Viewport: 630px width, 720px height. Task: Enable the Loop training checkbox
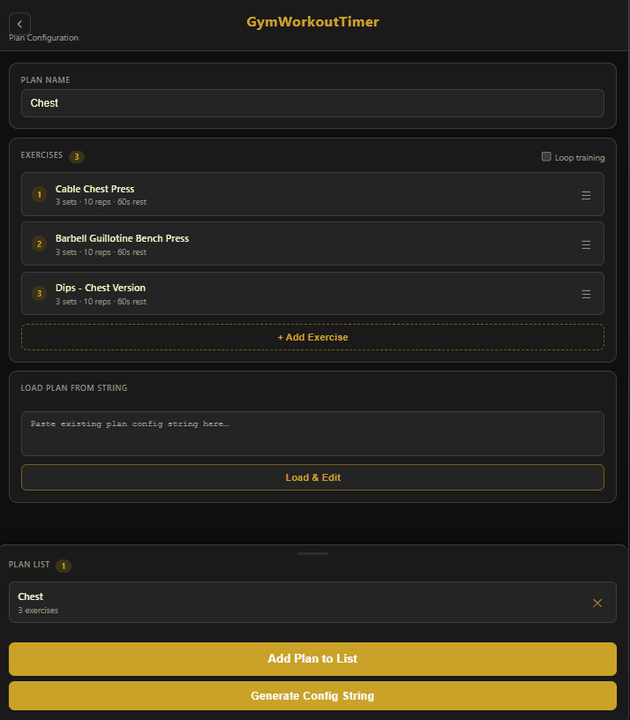[546, 157]
